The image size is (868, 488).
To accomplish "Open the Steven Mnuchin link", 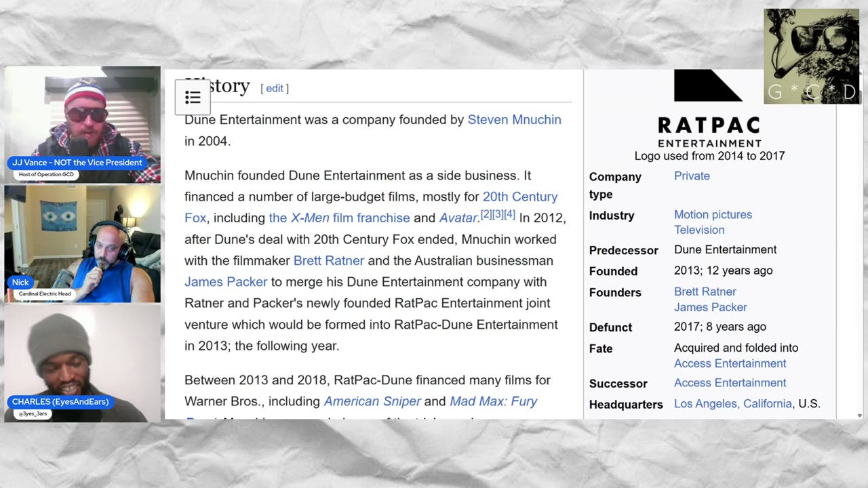I will [x=515, y=120].
